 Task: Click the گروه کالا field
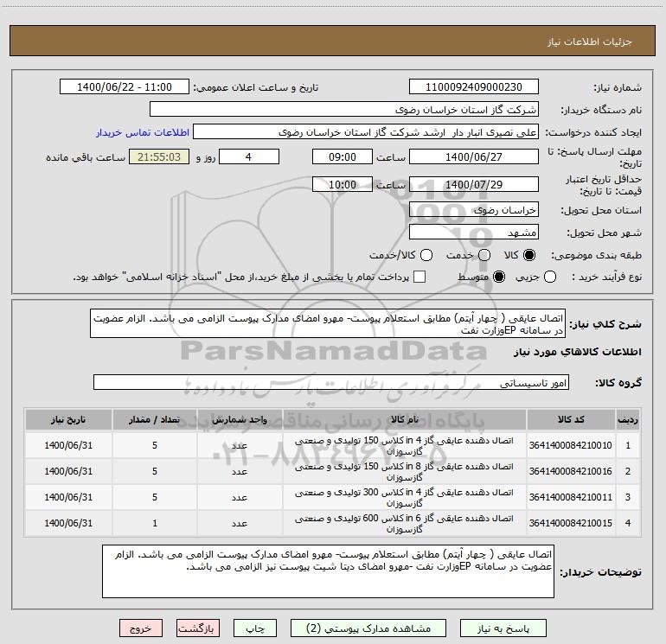331,382
